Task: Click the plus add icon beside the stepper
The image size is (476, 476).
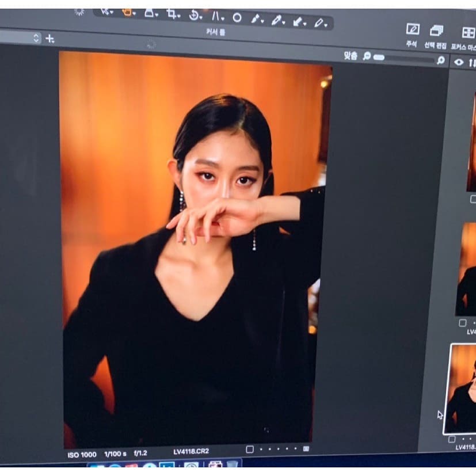Action: coord(49,39)
